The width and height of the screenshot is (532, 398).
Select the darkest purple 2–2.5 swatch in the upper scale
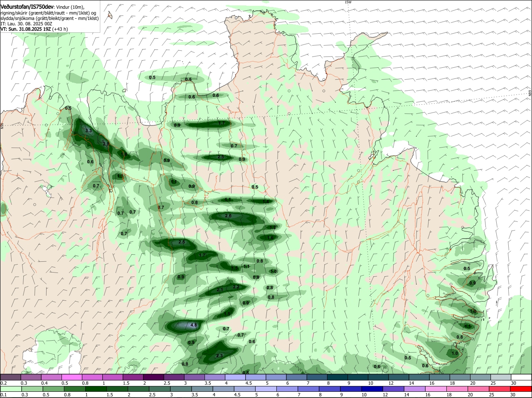pos(153,377)
